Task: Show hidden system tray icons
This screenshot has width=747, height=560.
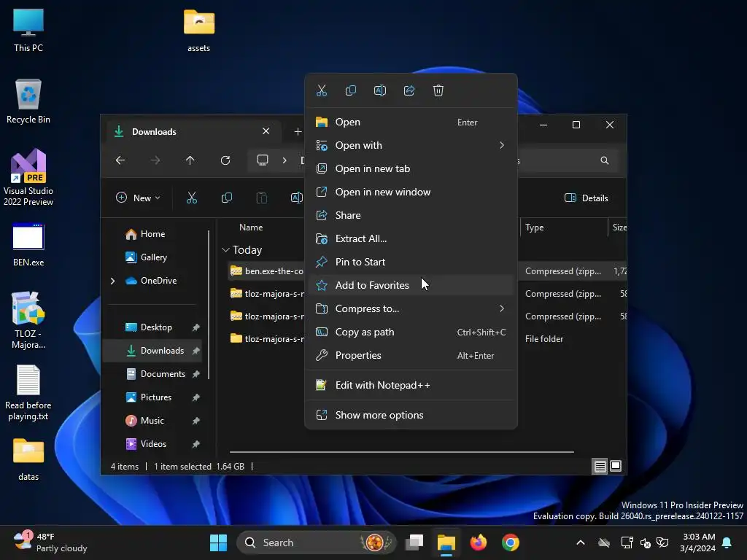Action: (x=580, y=542)
